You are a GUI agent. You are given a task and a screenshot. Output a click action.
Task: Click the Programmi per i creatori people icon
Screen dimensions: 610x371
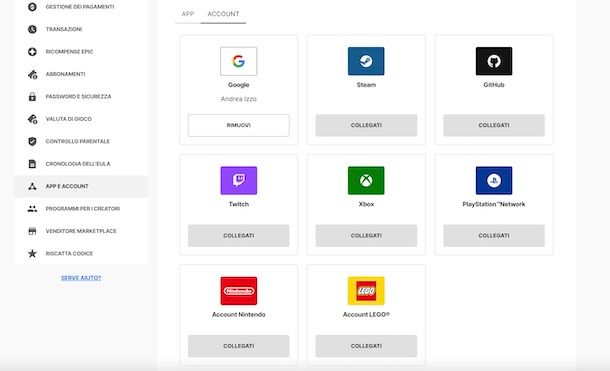coord(32,209)
